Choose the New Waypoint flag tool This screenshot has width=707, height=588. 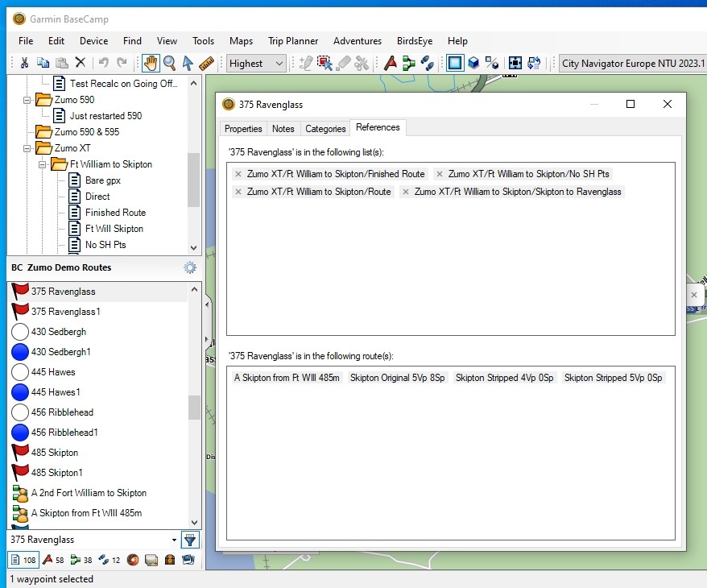391,63
